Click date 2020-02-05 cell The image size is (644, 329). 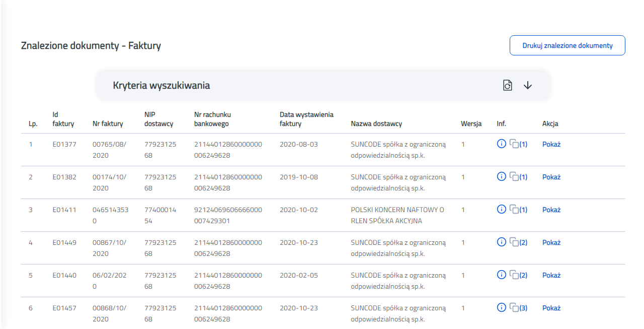point(299,275)
